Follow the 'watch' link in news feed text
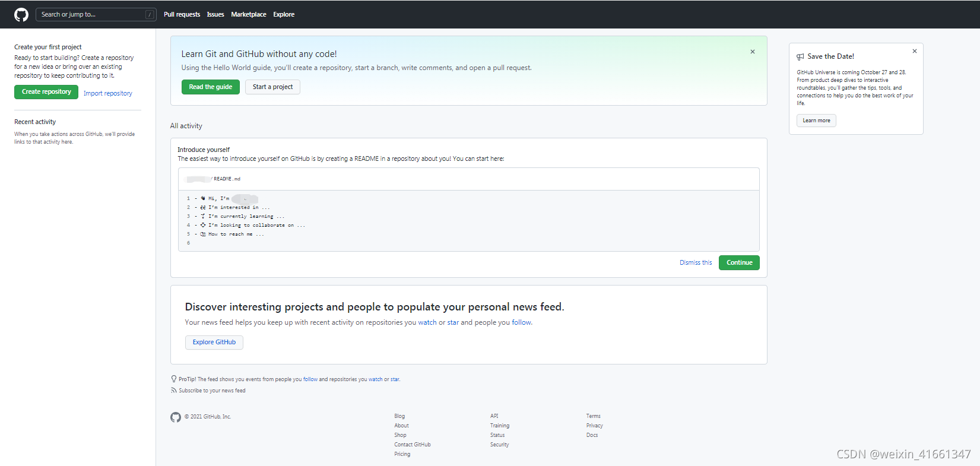The image size is (980, 466). (427, 323)
